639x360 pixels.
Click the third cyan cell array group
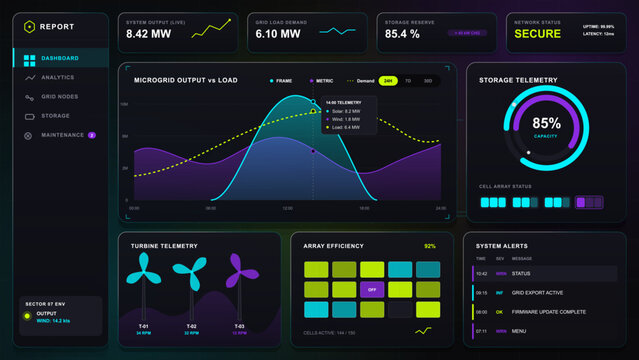click(557, 202)
